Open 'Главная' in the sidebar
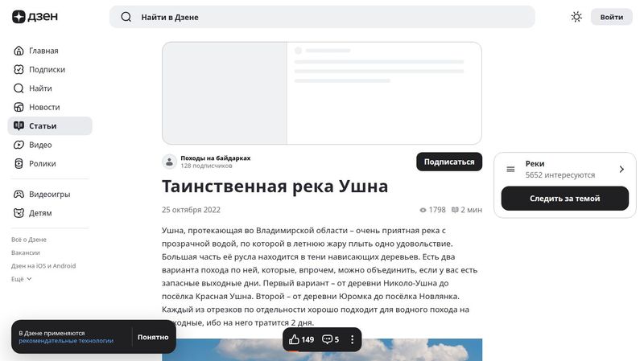Image resolution: width=644 pixels, height=361 pixels. tap(43, 51)
